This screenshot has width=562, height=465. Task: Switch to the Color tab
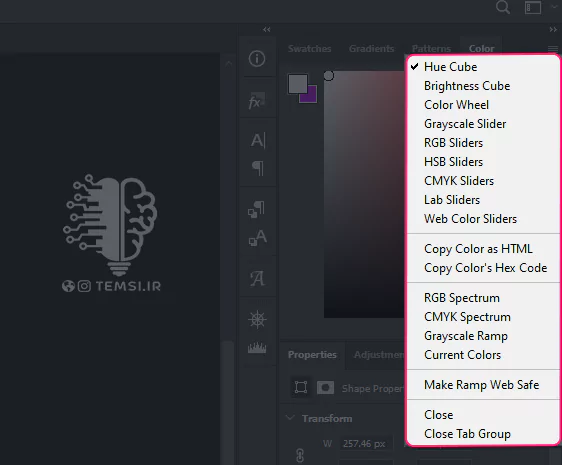coord(481,48)
